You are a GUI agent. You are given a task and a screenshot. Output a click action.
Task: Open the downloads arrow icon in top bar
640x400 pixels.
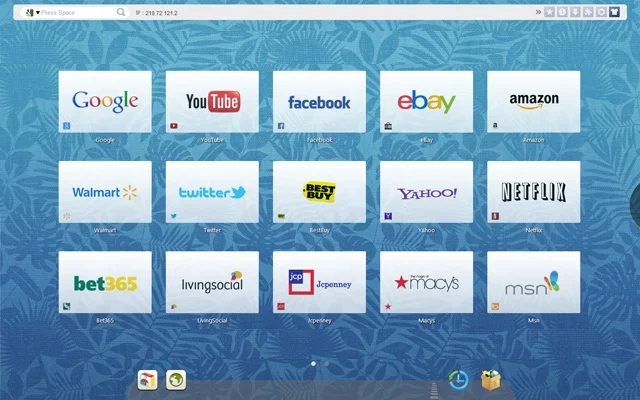575,12
